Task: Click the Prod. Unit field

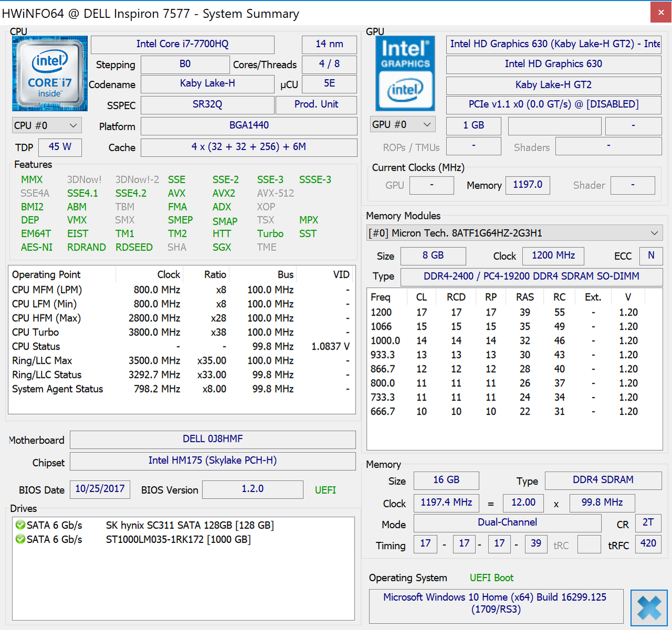Action: tap(316, 104)
